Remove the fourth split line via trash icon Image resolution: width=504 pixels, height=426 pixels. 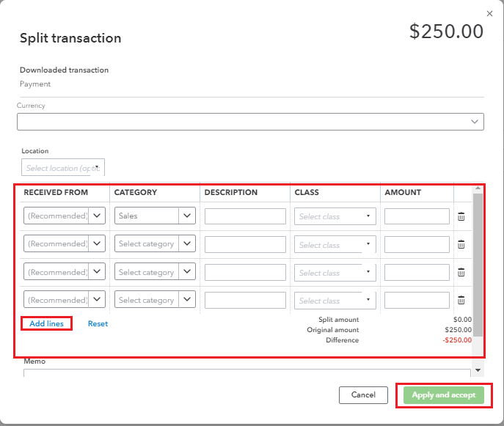(x=461, y=300)
